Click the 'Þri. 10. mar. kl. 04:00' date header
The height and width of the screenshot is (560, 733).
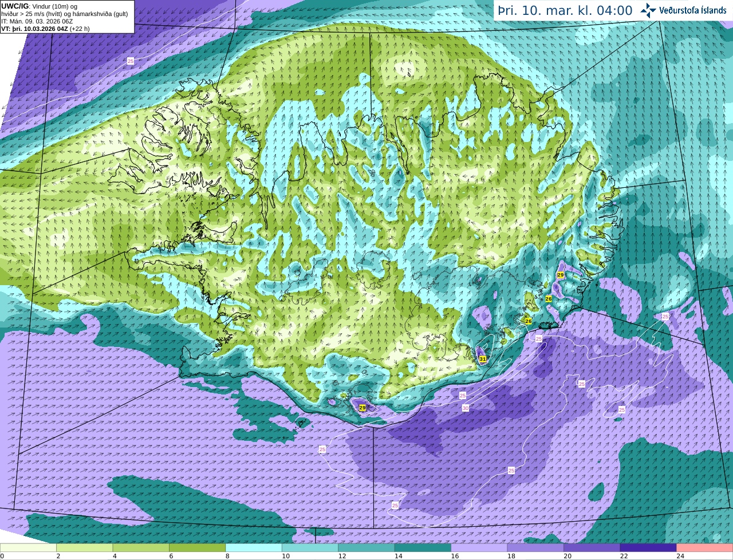coord(565,10)
